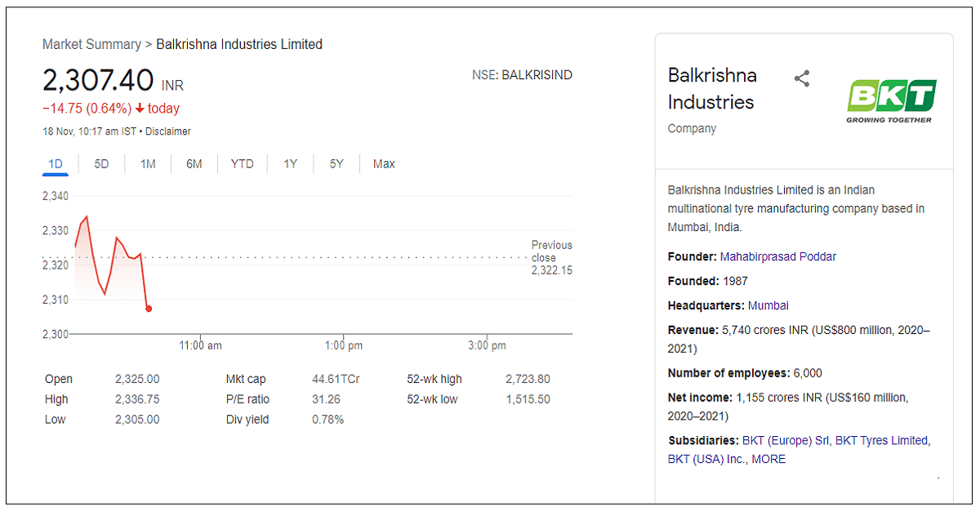Switch to the 1M chart range
The width and height of the screenshot is (980, 512).
tap(148, 164)
